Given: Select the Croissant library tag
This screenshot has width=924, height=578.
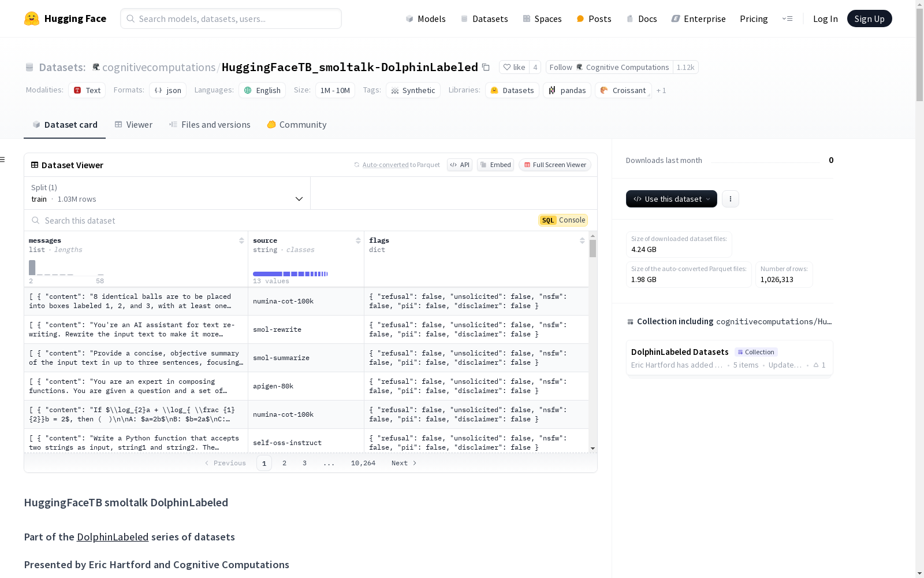Looking at the screenshot, I should pyautogui.click(x=623, y=90).
